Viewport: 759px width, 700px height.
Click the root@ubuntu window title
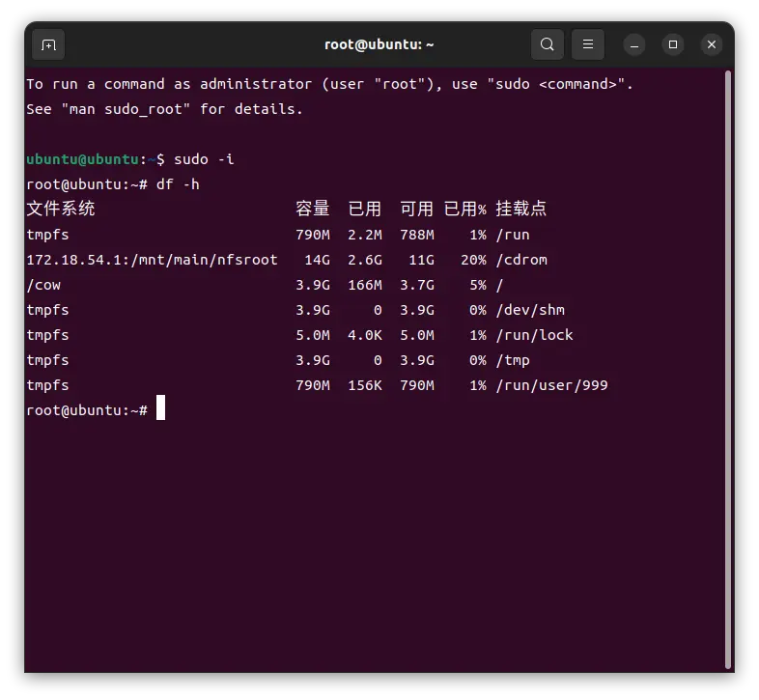[x=379, y=44]
